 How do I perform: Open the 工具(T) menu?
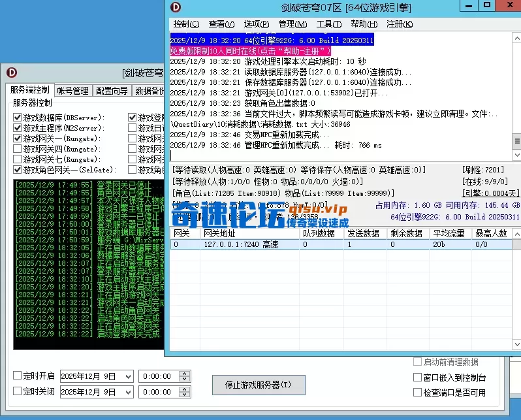(x=328, y=24)
